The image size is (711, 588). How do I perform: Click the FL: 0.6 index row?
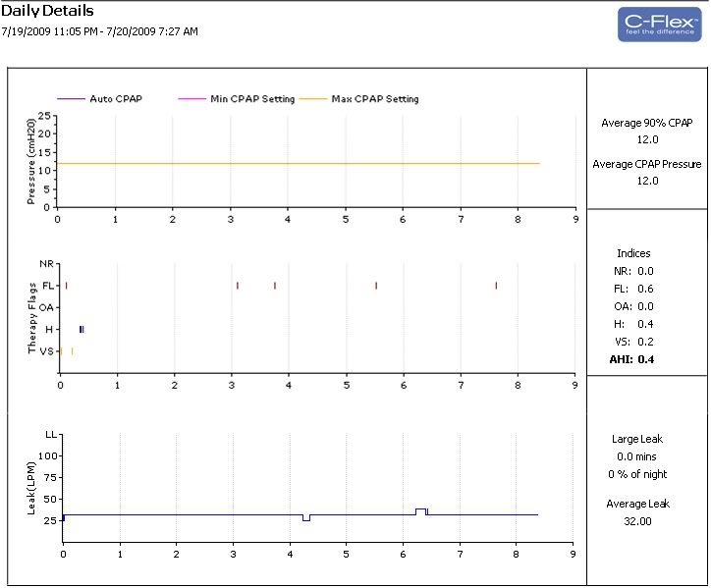(633, 289)
